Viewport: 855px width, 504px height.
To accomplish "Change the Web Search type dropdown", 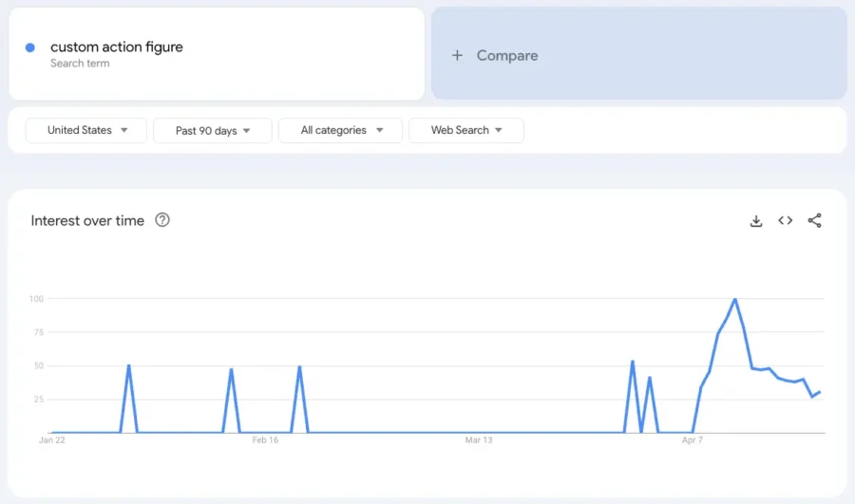I will pyautogui.click(x=466, y=130).
